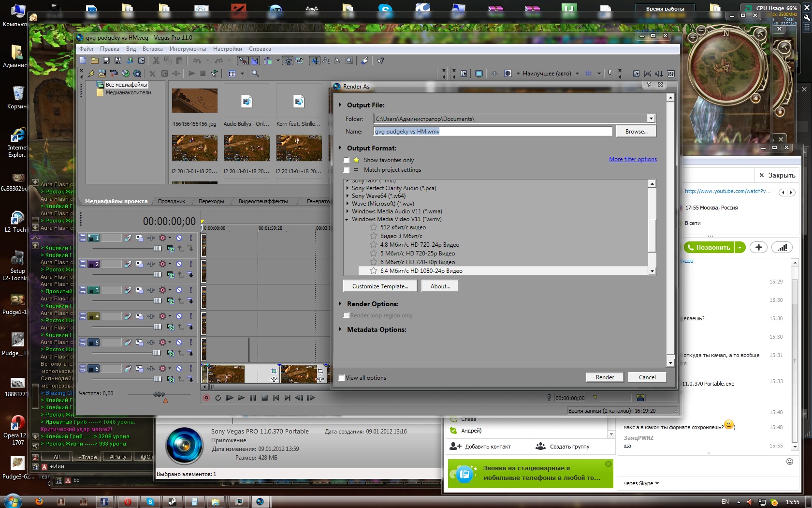Click the Customize Template button
This screenshot has width=812, height=508.
(x=380, y=286)
